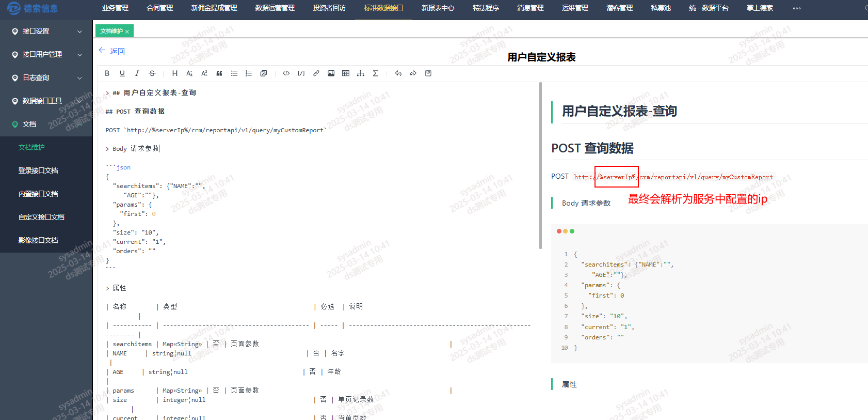Insert a heading with the H icon
868x420 pixels.
point(175,73)
